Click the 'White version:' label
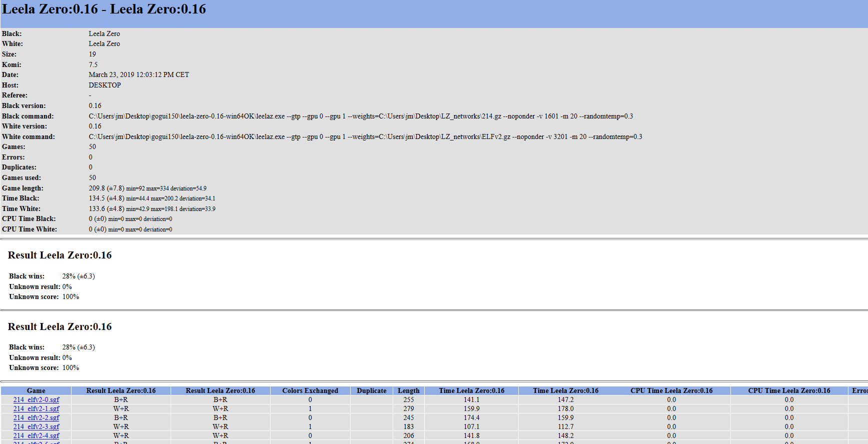 [x=25, y=126]
